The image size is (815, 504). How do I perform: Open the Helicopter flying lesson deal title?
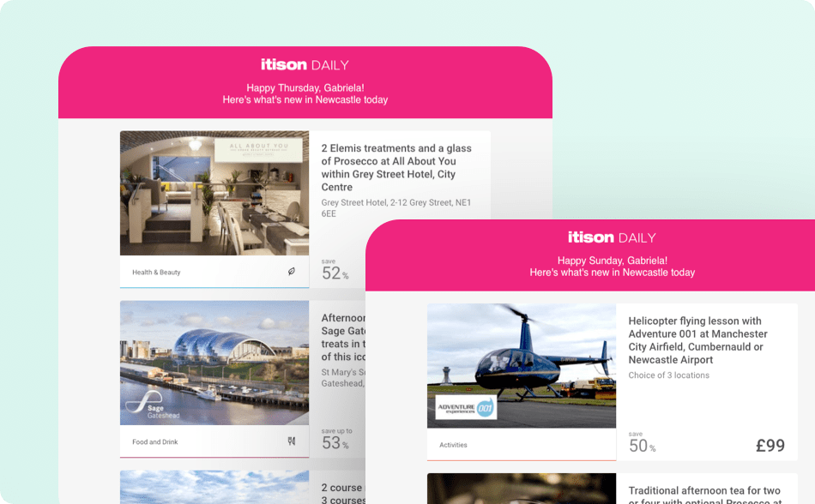pos(697,340)
